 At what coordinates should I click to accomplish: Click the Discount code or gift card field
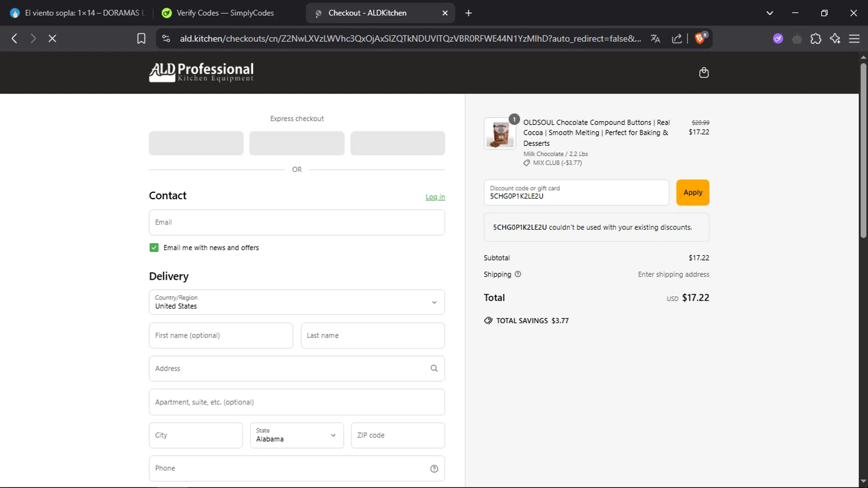(x=576, y=193)
